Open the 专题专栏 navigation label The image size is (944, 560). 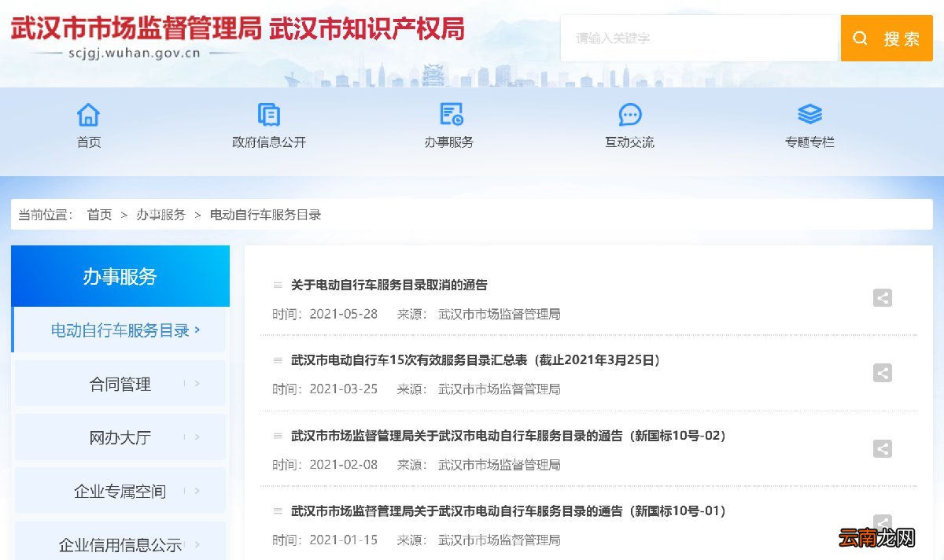click(x=809, y=142)
